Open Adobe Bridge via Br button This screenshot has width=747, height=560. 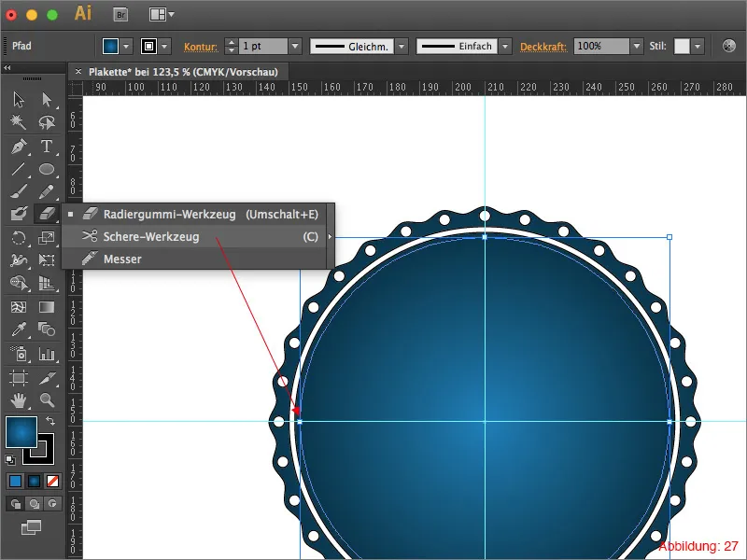tap(121, 14)
